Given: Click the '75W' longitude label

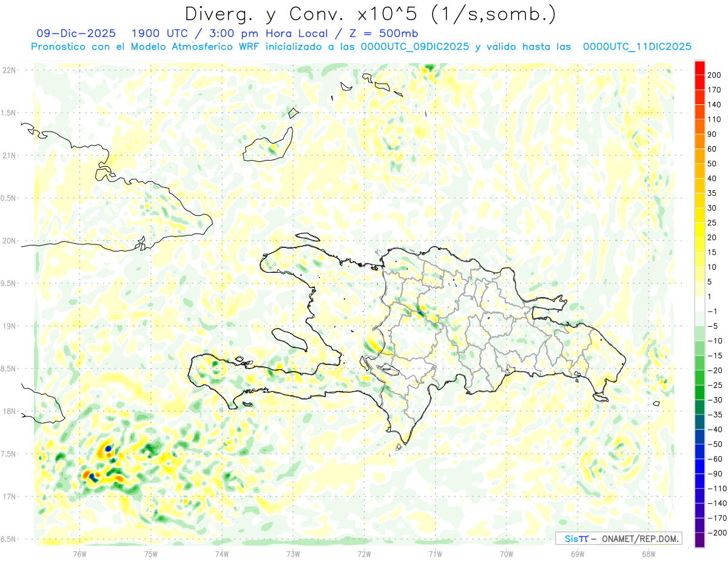Looking at the screenshot, I should click(151, 554).
